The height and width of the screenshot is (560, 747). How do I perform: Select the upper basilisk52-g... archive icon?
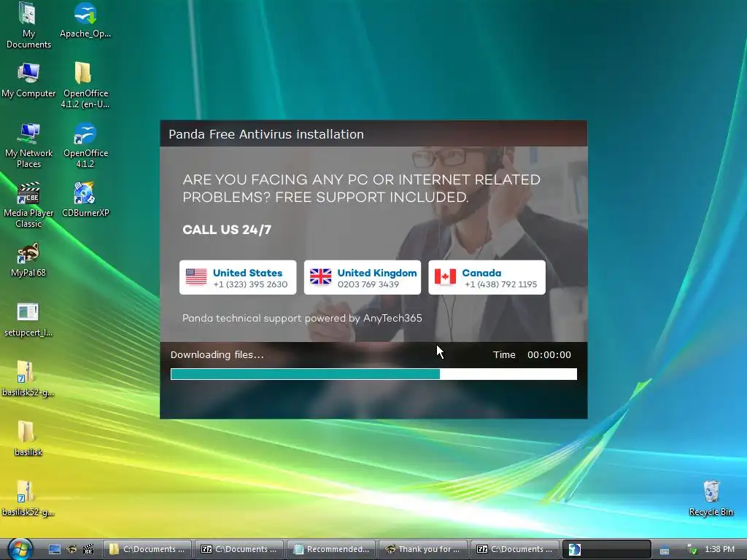click(28, 378)
